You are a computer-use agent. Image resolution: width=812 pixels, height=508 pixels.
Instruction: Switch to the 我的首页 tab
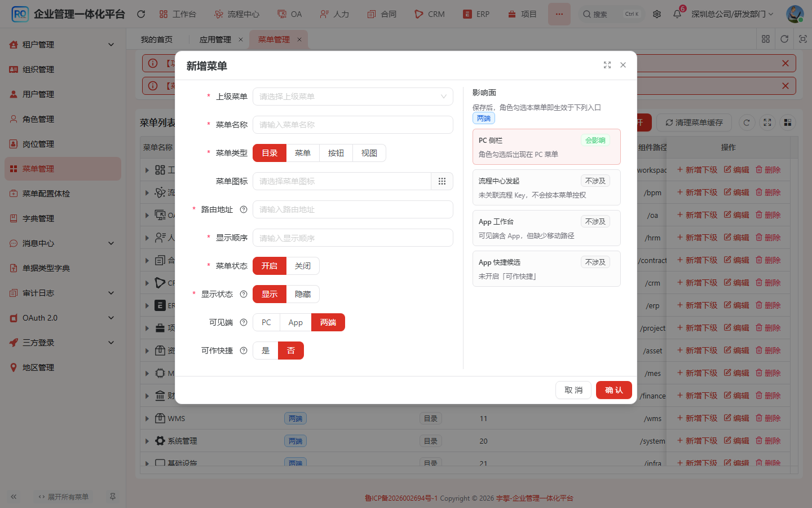coord(157,40)
